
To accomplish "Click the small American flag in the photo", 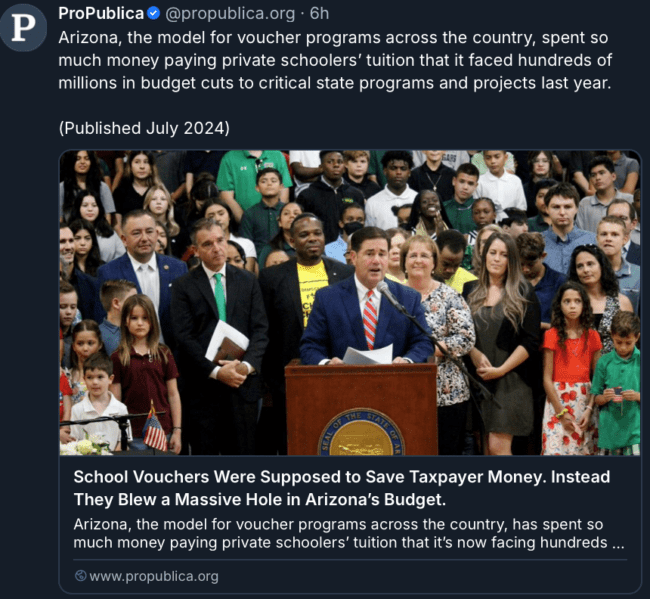I will click(155, 429).
